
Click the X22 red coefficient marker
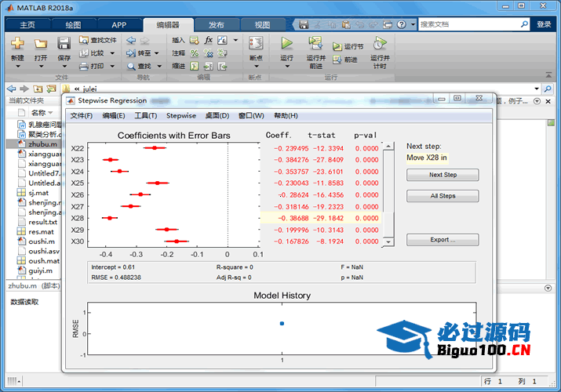point(155,147)
